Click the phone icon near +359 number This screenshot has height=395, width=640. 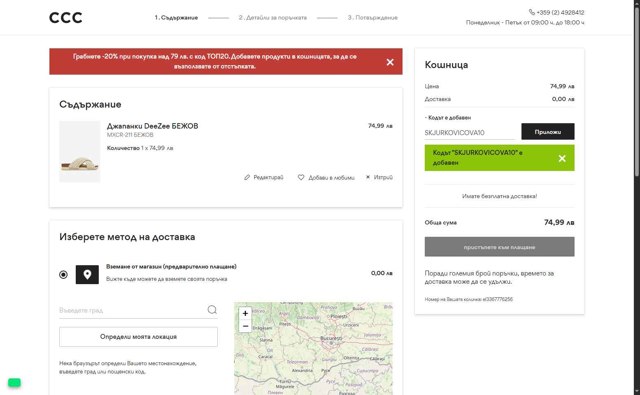531,12
